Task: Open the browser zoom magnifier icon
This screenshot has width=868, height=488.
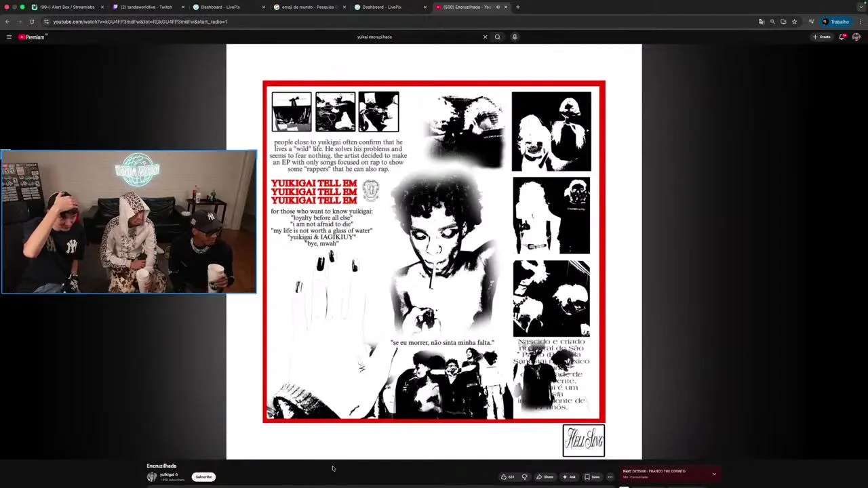Action: point(772,22)
